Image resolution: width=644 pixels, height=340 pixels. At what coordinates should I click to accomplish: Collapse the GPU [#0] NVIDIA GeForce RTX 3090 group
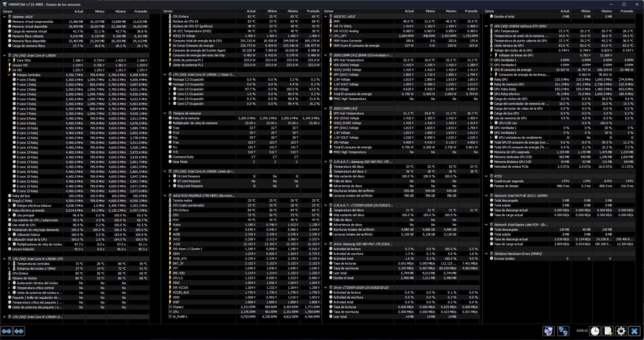[486, 26]
